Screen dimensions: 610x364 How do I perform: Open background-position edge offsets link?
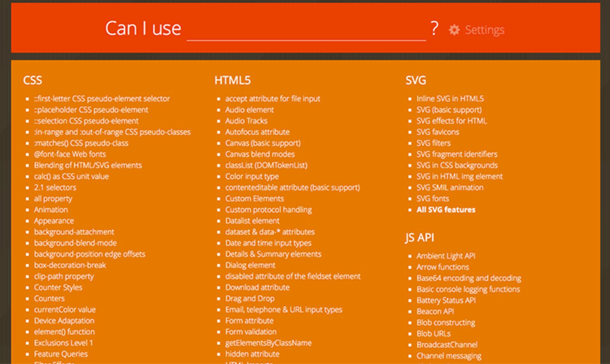(x=90, y=254)
